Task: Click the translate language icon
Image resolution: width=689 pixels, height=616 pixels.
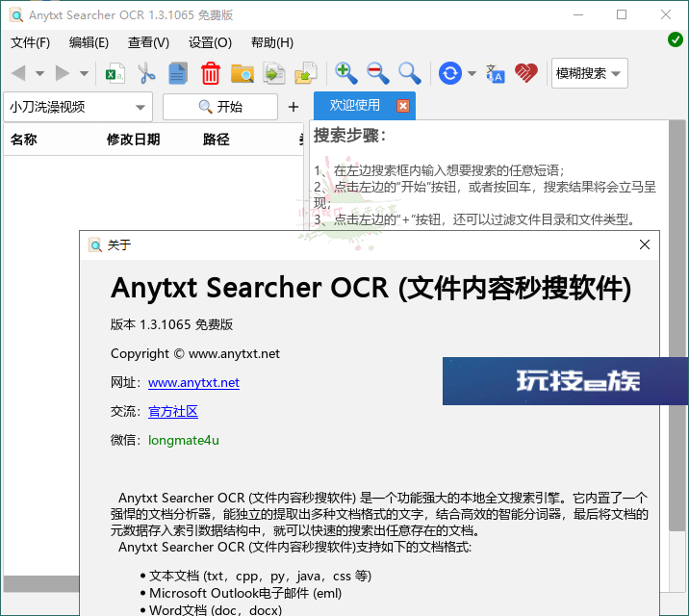Action: coord(496,73)
